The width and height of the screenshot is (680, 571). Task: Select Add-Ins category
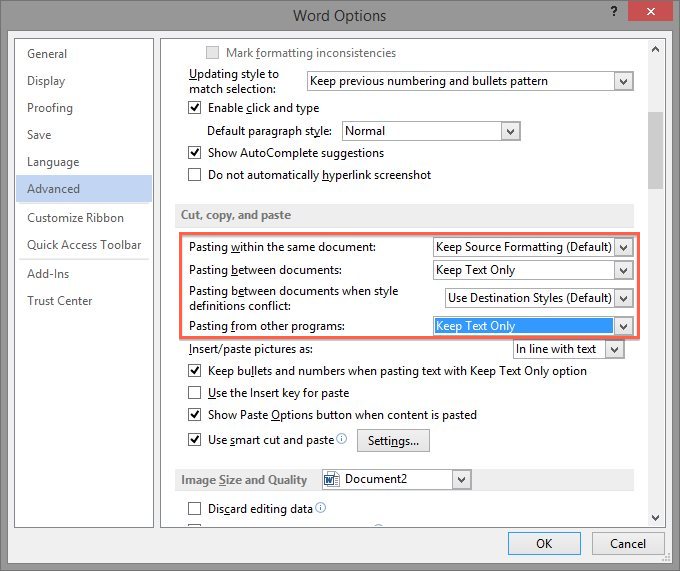84,274
